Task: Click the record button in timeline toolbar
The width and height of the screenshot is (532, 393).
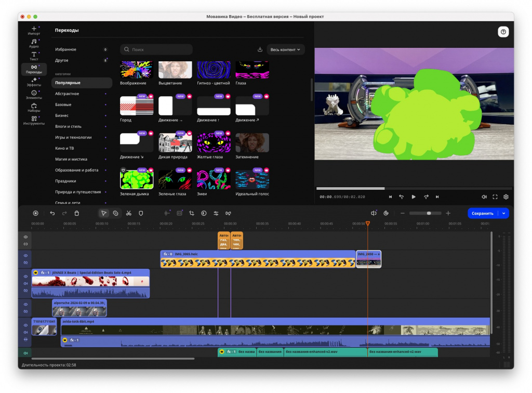Action: [x=35, y=213]
